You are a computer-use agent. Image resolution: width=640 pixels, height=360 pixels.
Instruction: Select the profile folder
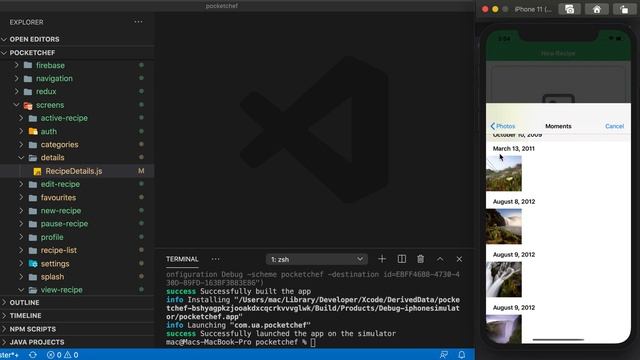pos(52,237)
